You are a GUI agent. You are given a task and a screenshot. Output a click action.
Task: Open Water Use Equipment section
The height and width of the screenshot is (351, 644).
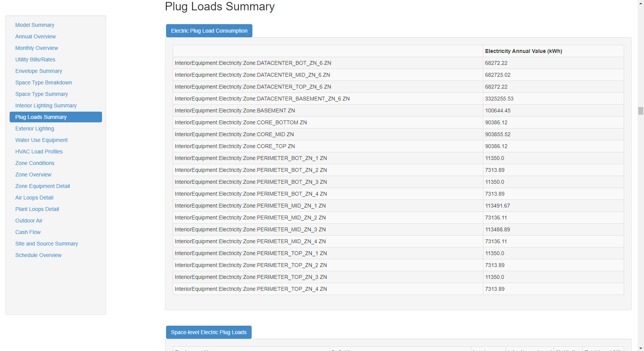point(41,140)
